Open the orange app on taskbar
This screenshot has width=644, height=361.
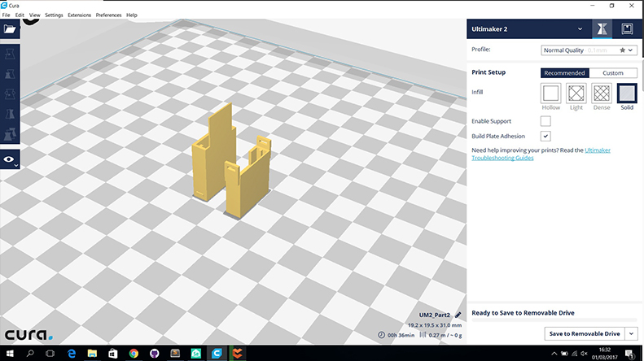tap(238, 353)
